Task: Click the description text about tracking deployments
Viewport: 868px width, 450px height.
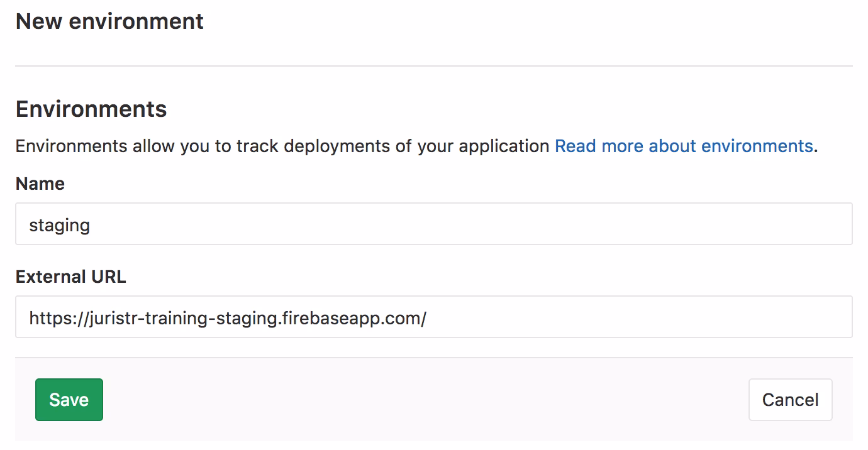Action: coord(283,146)
